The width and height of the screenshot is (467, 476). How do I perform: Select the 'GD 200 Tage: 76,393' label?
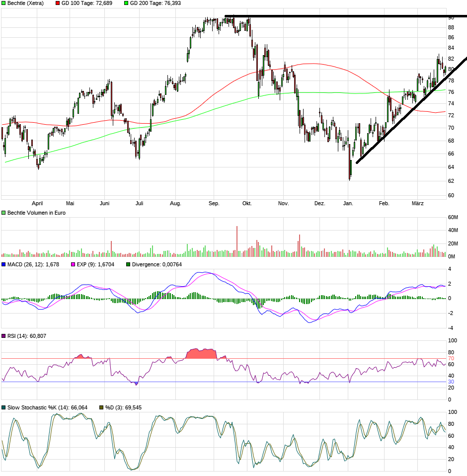coord(156,3)
